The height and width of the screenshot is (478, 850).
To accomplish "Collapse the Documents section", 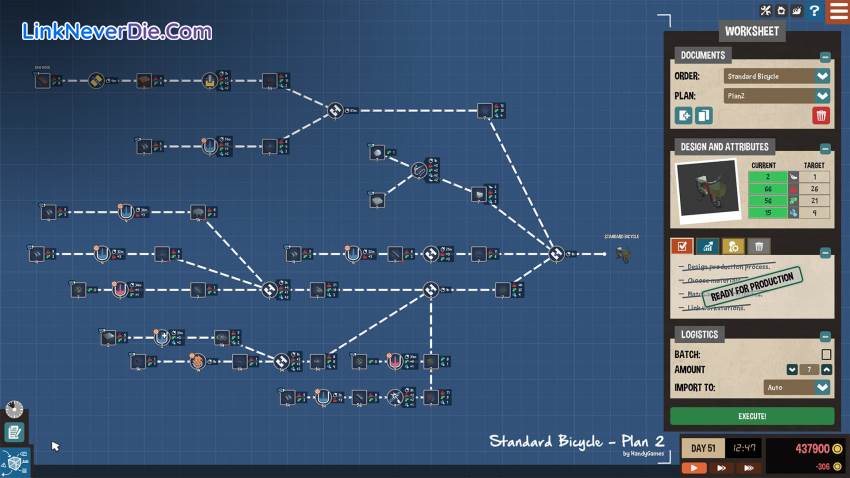I will coord(825,58).
